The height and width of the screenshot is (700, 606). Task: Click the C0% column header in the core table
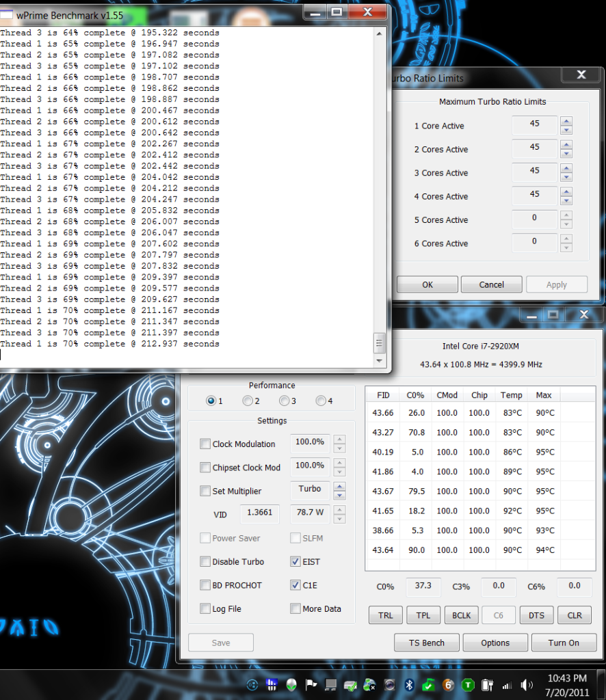[x=415, y=395]
